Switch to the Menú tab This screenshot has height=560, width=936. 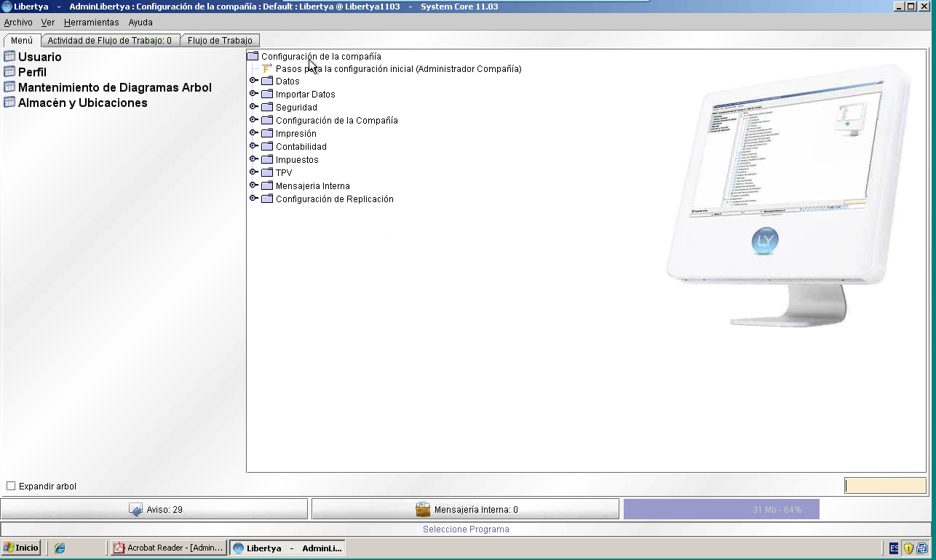[x=22, y=41]
